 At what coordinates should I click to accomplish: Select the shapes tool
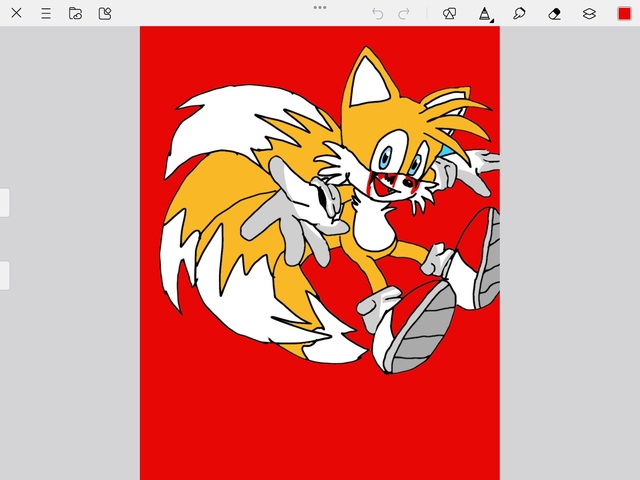(449, 13)
